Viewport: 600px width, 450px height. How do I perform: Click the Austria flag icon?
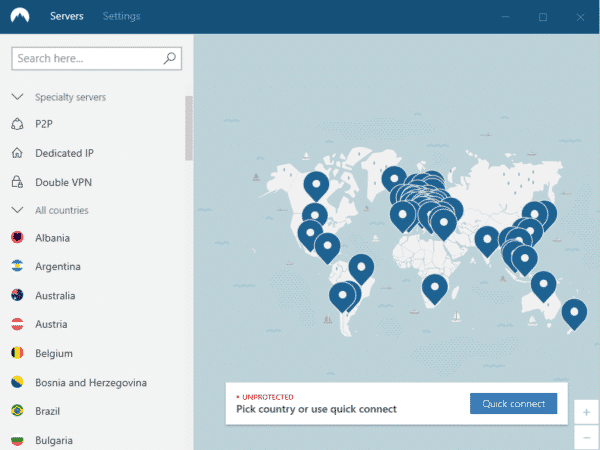[17, 324]
